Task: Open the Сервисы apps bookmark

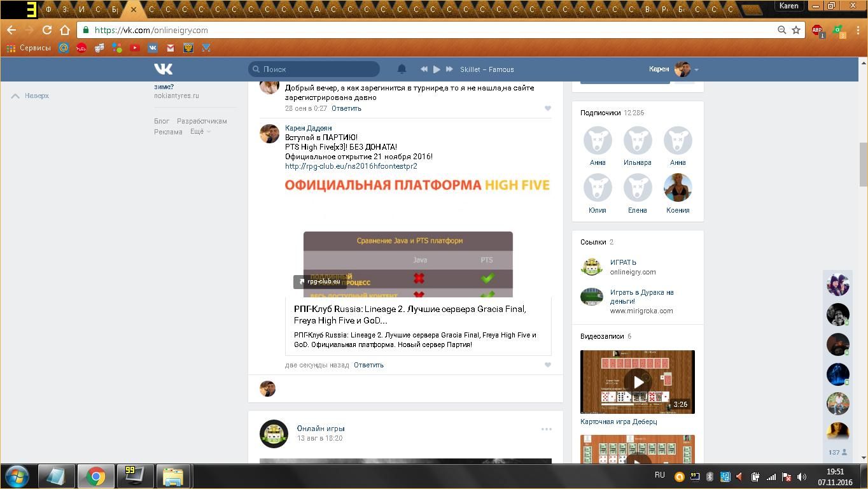Action: click(x=29, y=48)
